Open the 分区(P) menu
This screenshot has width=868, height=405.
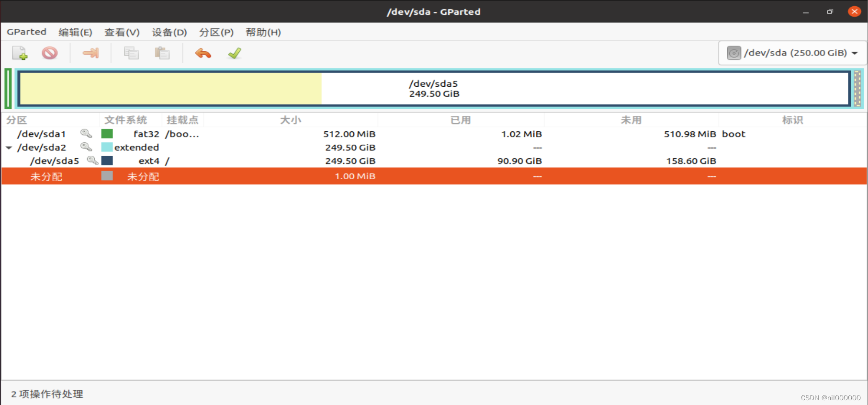pos(216,32)
